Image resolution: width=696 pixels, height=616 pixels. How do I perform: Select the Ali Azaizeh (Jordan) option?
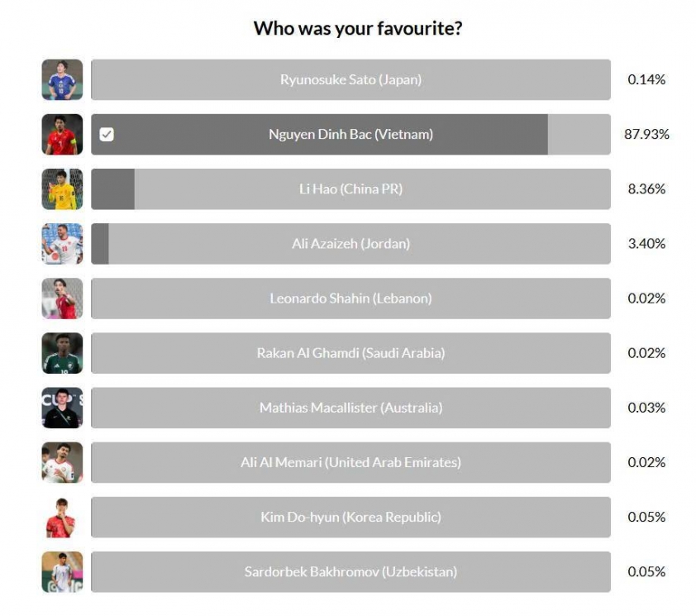(x=350, y=244)
